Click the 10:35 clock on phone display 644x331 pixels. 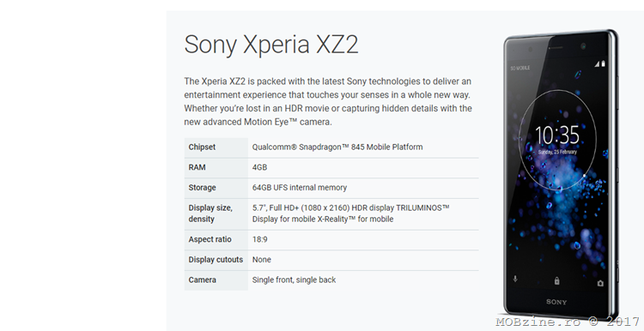557,135
